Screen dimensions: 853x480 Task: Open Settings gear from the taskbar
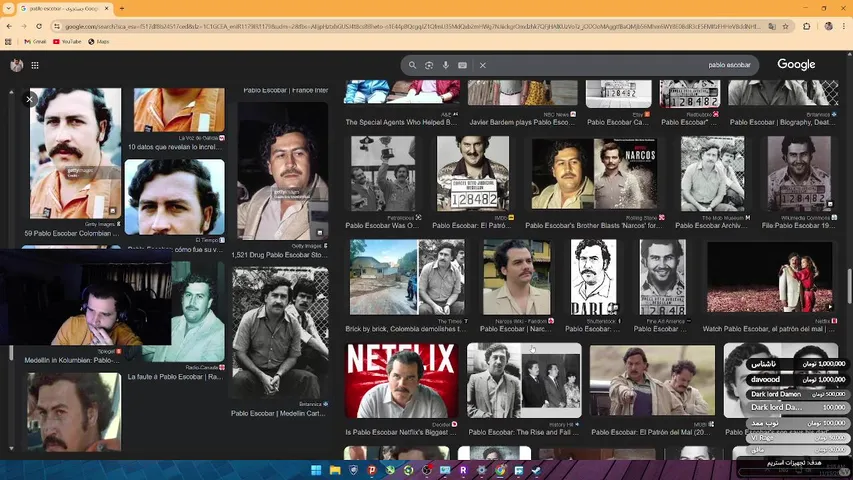482,470
